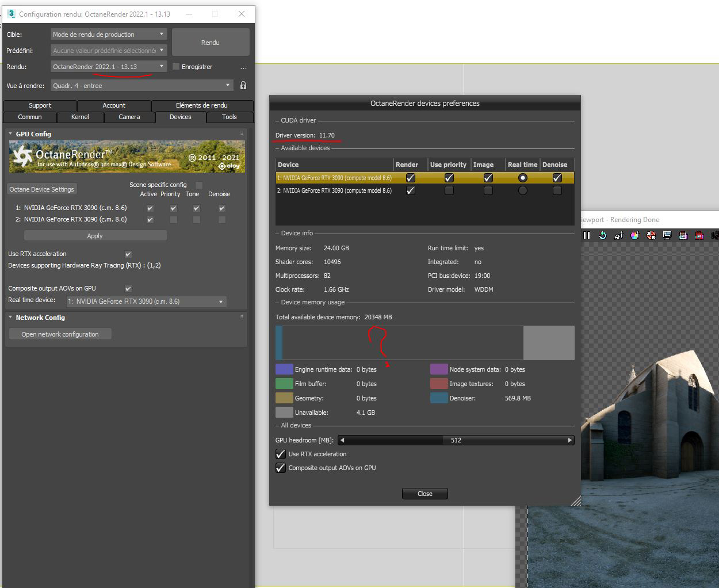Image resolution: width=719 pixels, height=588 pixels.
Task: Pause rendering in the Octane viewport toolbar
Action: click(x=587, y=235)
